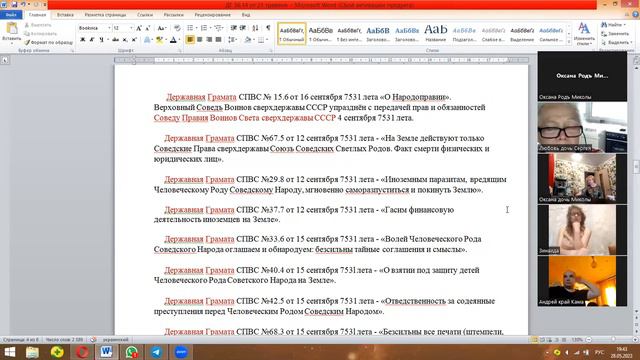
Task: Open language indicator украинский in status bar
Action: point(116,340)
